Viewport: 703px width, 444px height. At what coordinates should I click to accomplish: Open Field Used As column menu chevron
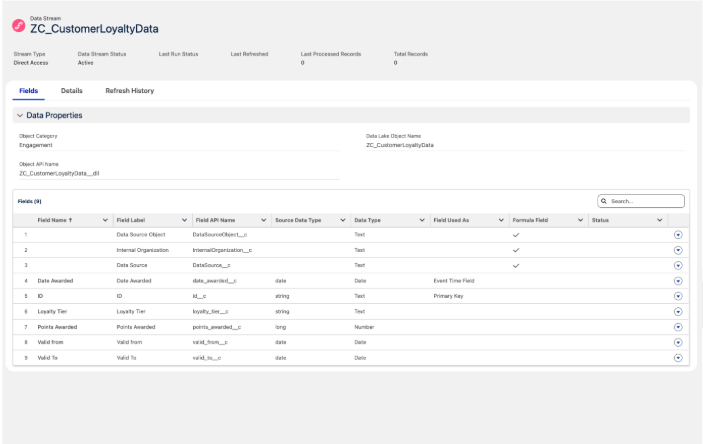[501, 220]
